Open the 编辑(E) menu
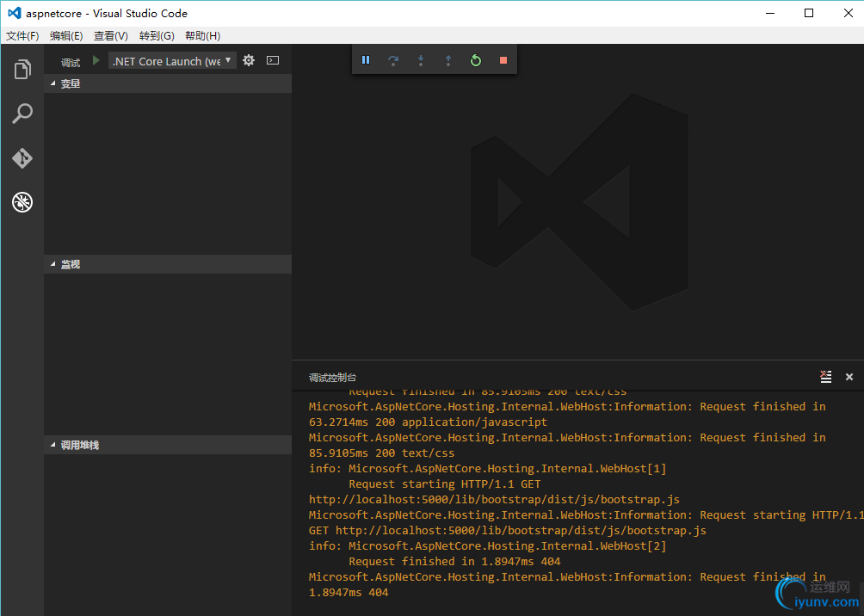The height and width of the screenshot is (616, 864). pos(66,36)
